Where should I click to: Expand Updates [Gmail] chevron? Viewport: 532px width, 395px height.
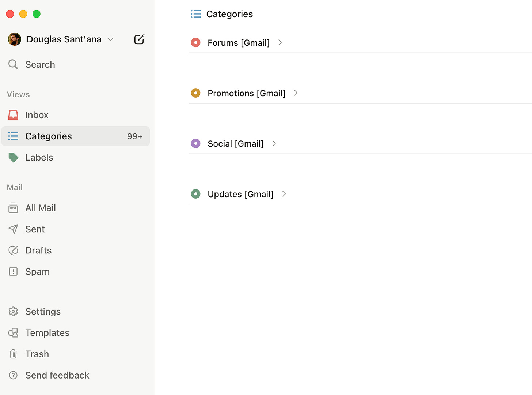click(284, 194)
